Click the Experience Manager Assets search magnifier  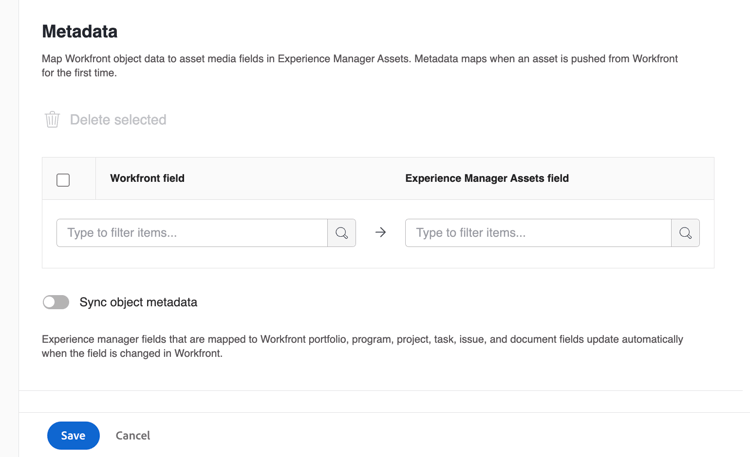point(685,233)
